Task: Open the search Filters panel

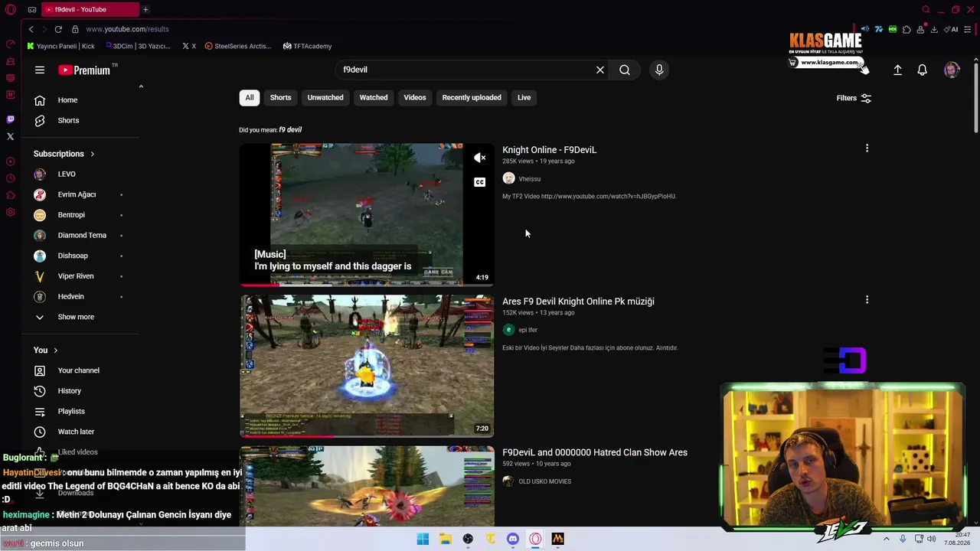Action: (x=854, y=98)
